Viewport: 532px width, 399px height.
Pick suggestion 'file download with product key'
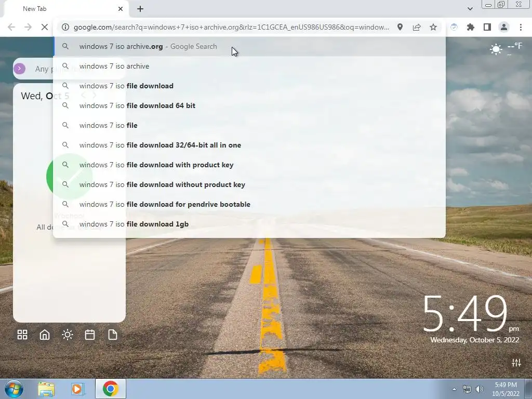tap(249, 165)
